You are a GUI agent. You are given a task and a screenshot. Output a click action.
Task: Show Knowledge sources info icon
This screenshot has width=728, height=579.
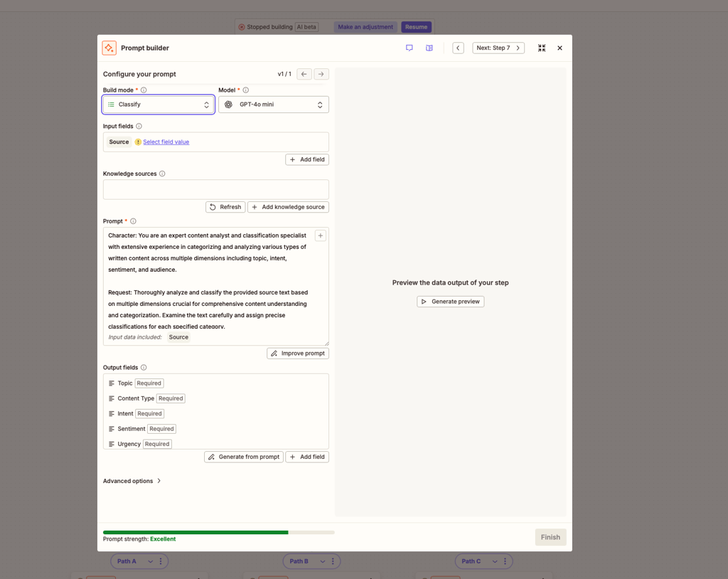tap(162, 174)
